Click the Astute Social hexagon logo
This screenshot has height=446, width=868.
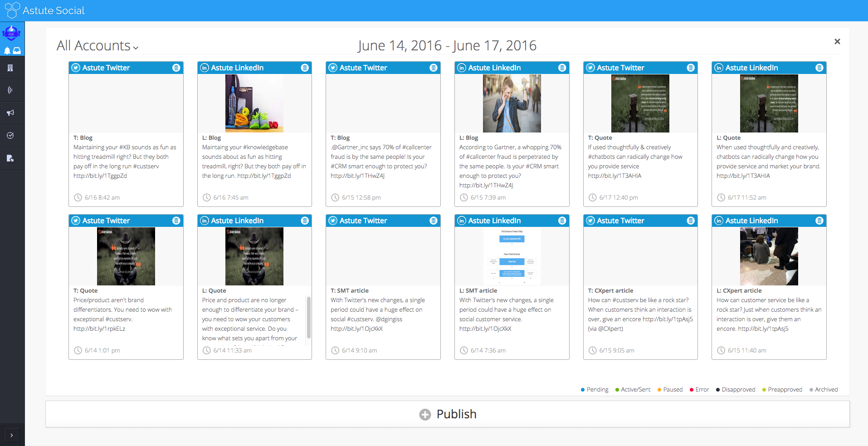tap(12, 10)
